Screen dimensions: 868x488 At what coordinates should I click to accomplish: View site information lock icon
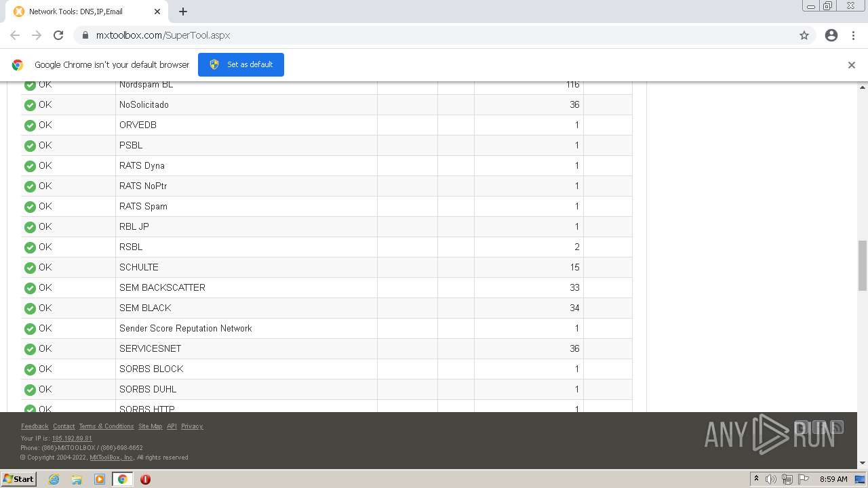click(x=85, y=35)
